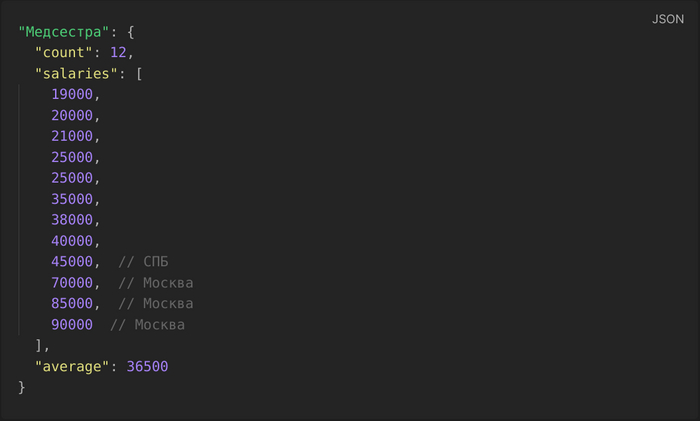The image size is (700, 421).
Task: Click the 38000 salary value
Action: click(72, 220)
